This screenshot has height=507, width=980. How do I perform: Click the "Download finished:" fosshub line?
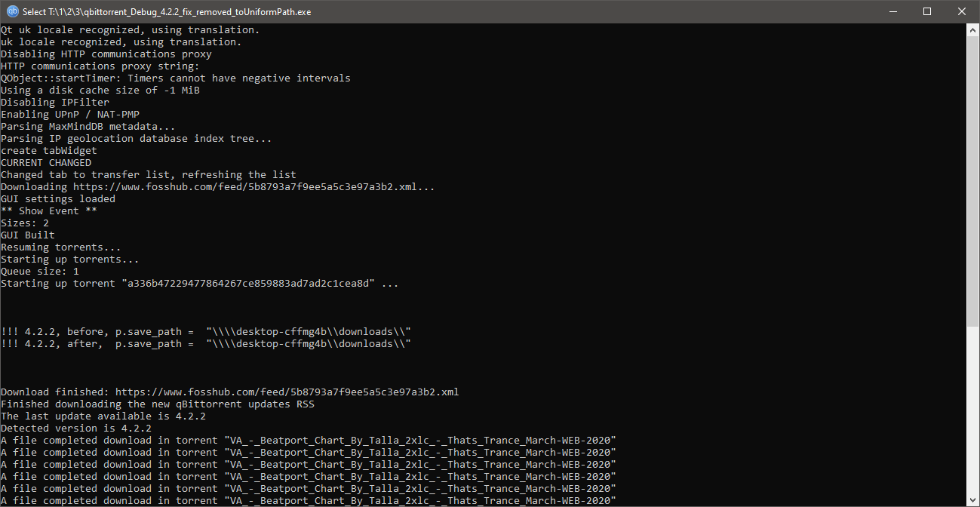pos(230,392)
